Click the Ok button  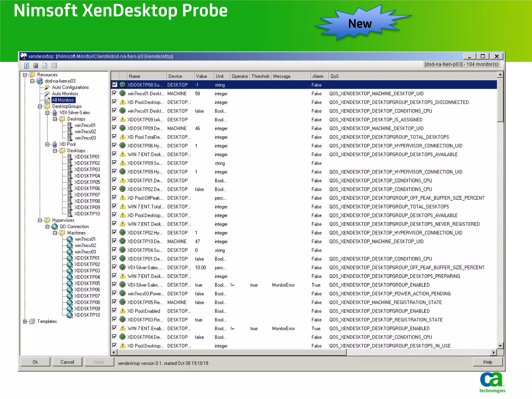click(x=35, y=362)
